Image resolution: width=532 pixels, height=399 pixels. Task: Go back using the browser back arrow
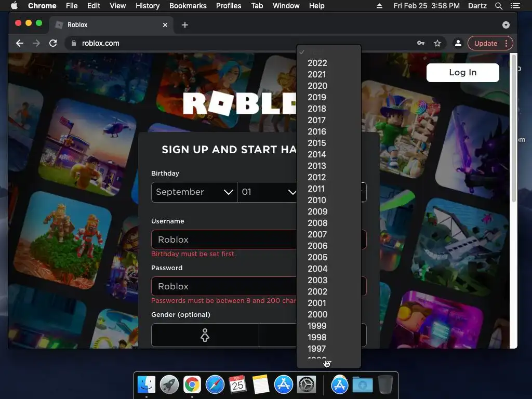click(x=20, y=43)
